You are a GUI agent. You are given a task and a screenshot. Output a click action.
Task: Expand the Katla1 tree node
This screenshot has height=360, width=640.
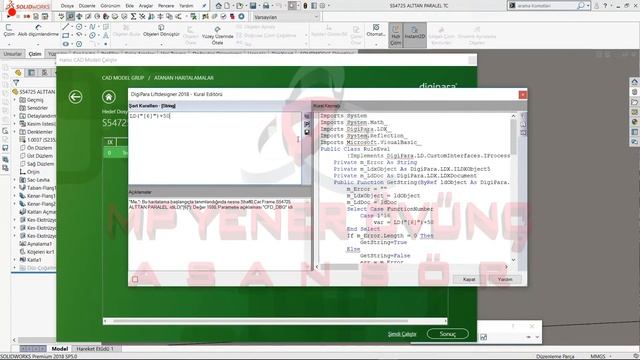click(15, 260)
